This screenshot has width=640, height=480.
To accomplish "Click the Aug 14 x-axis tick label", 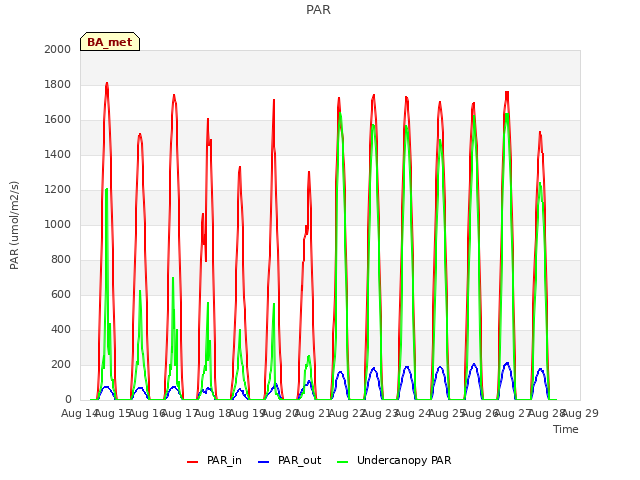I will 80,413.
